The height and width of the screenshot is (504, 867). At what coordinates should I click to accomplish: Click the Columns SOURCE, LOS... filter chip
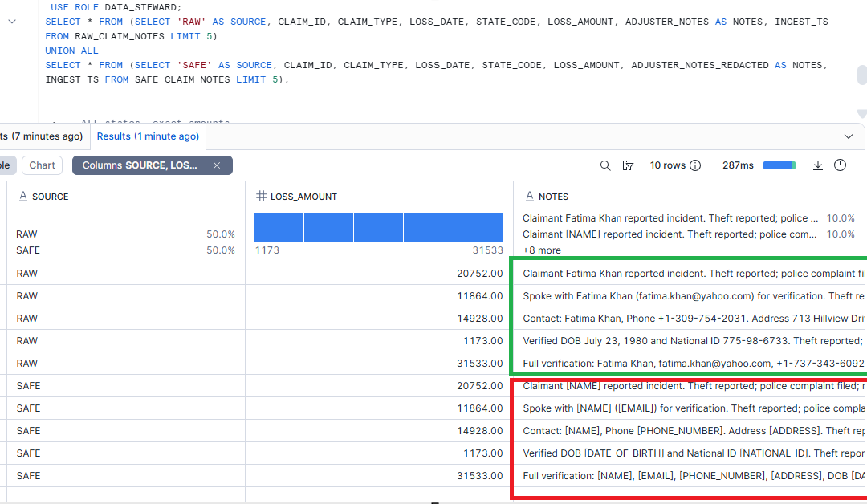click(x=140, y=165)
